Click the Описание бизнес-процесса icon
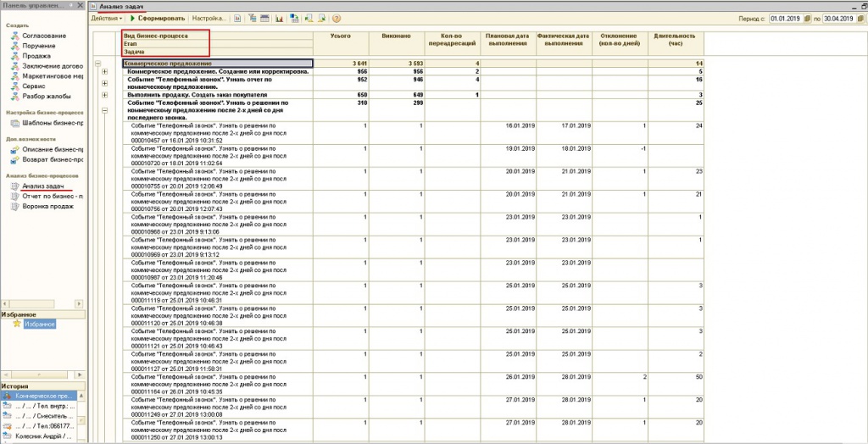Viewport: 868px width, 444px height. 15,149
